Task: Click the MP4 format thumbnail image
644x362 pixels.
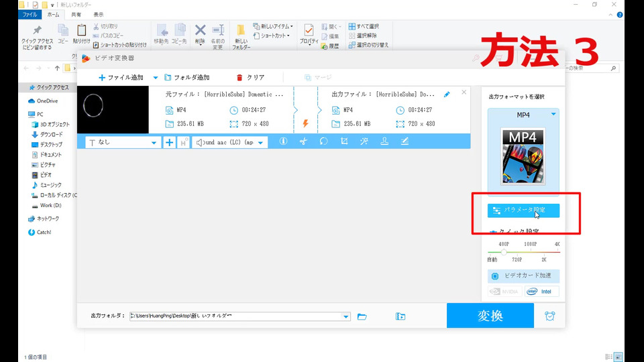Action: [x=523, y=156]
